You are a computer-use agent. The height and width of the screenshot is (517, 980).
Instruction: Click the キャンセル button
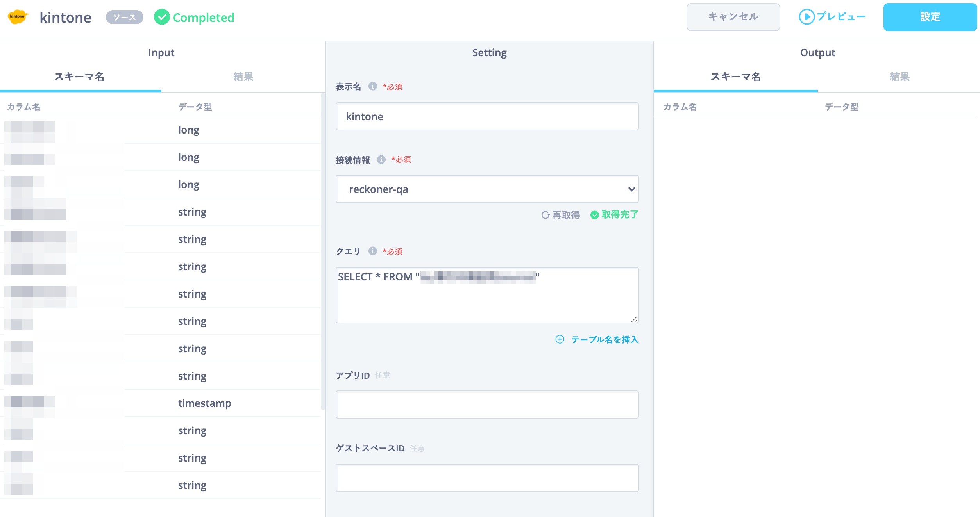tap(733, 17)
